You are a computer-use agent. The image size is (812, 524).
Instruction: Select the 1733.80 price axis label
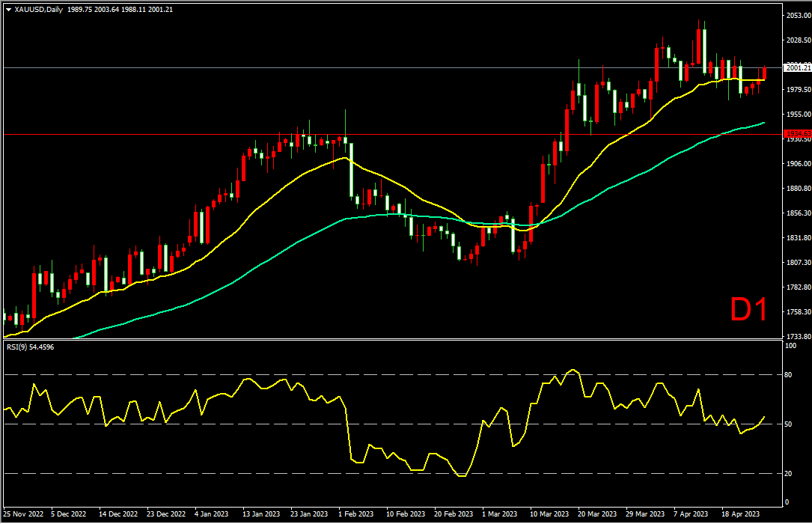[x=799, y=337]
